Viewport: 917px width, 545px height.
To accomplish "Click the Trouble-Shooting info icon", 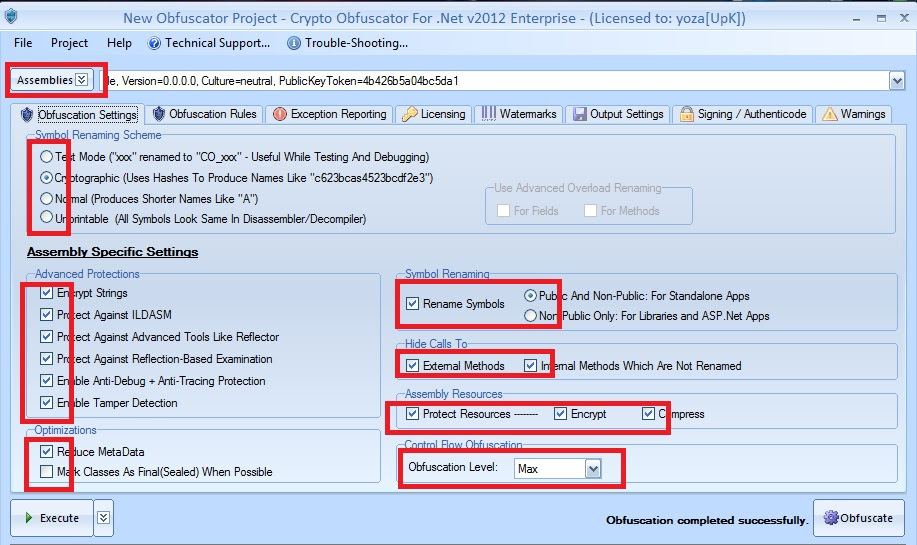I will (x=294, y=43).
